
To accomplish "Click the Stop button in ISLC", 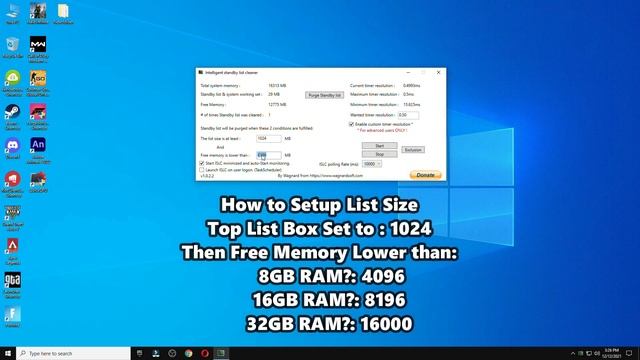I will pyautogui.click(x=380, y=154).
